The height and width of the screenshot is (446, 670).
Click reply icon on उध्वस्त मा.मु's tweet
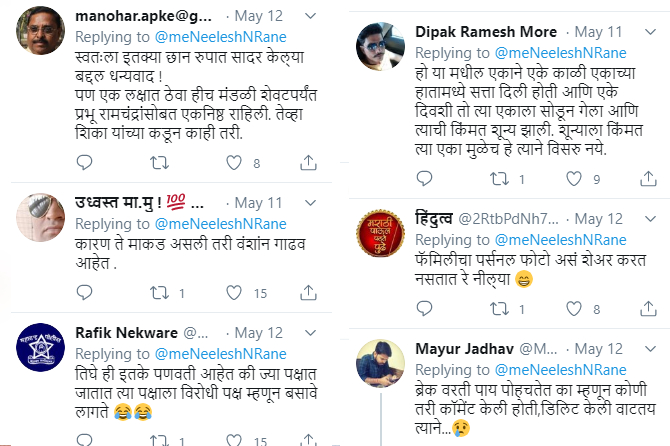84,293
